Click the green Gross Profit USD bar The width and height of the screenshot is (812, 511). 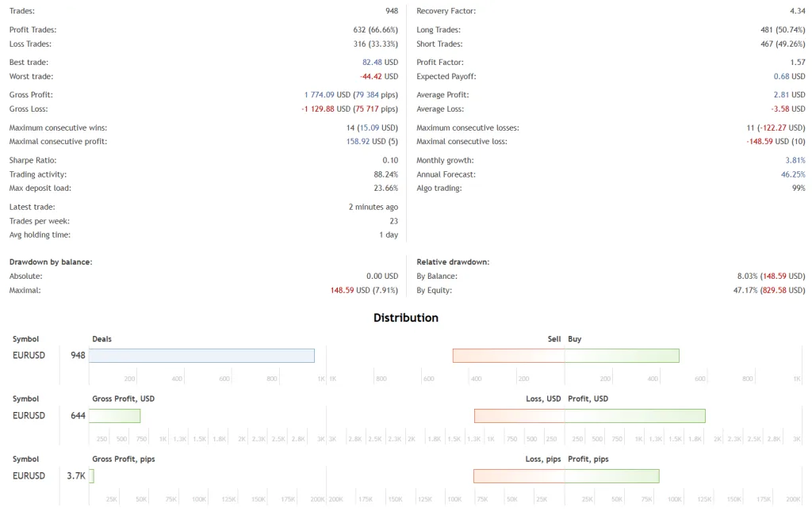(114, 416)
